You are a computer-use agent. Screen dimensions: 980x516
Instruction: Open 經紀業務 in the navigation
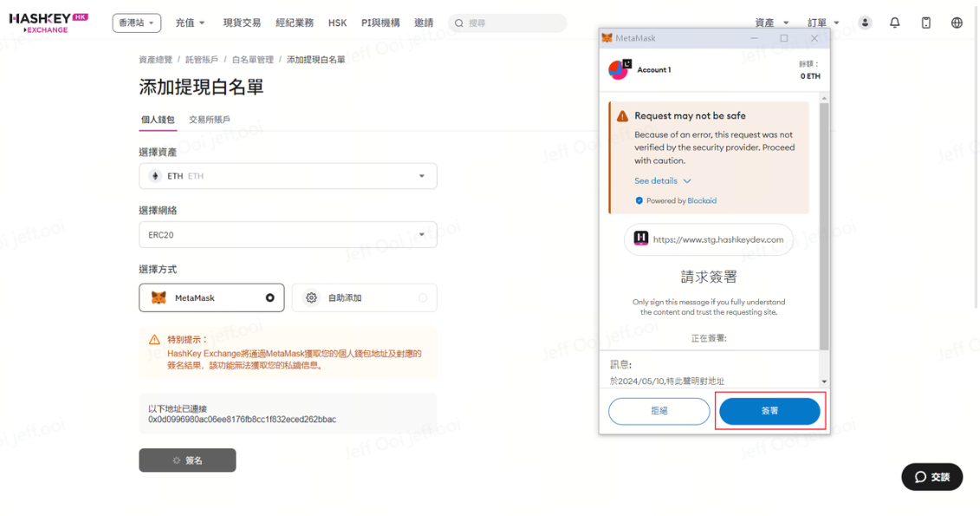pyautogui.click(x=295, y=23)
